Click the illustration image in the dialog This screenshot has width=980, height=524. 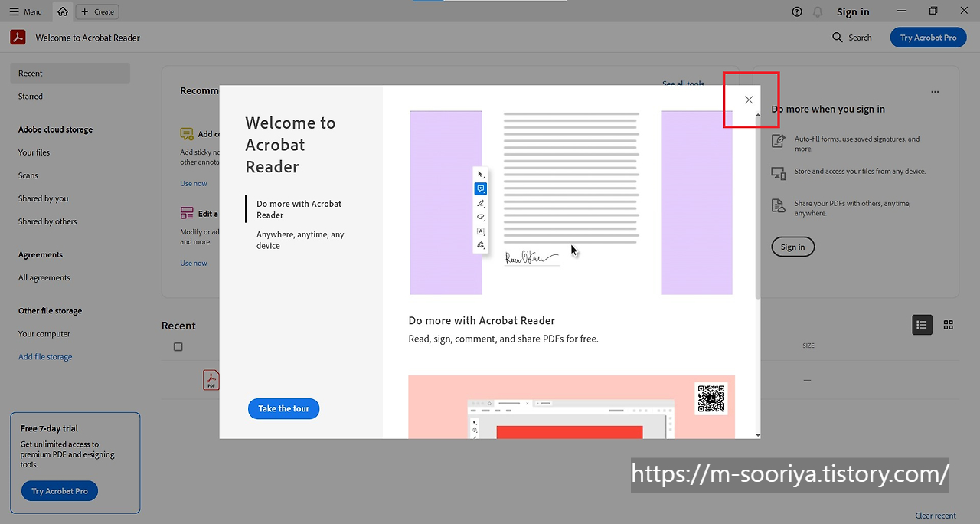(571, 203)
